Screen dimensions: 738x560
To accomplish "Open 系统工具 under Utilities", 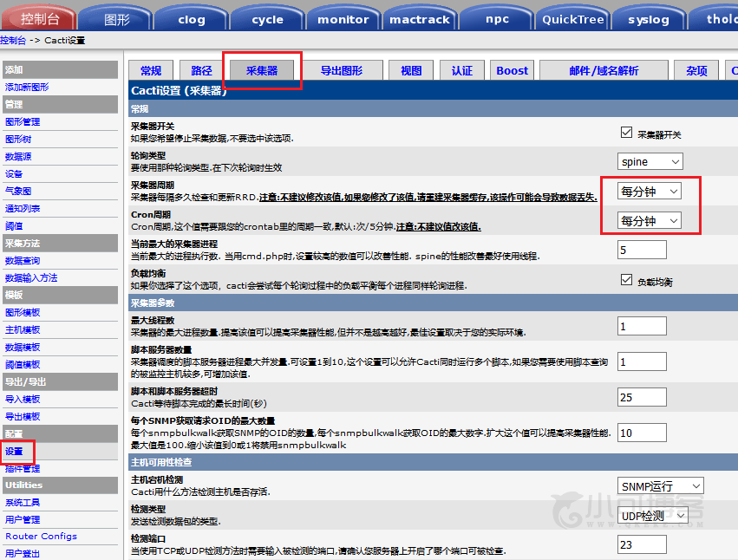I will coord(23,503).
